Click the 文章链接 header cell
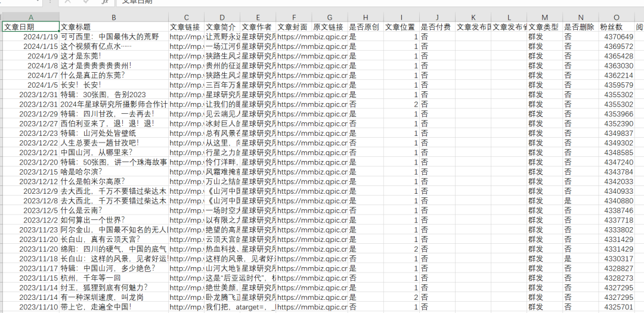 click(186, 27)
